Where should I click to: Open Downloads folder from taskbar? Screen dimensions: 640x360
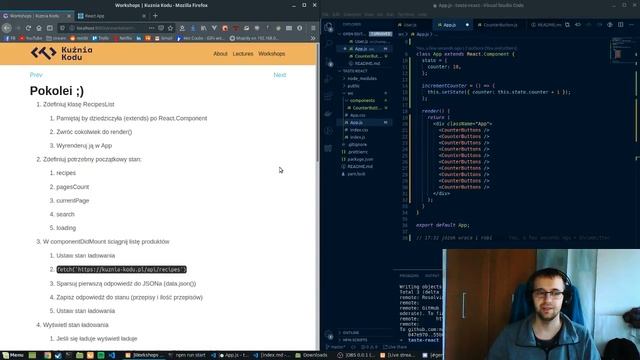click(x=311, y=355)
